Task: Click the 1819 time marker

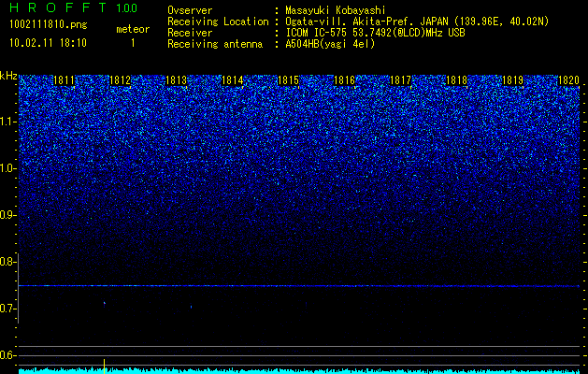Action: pos(513,80)
